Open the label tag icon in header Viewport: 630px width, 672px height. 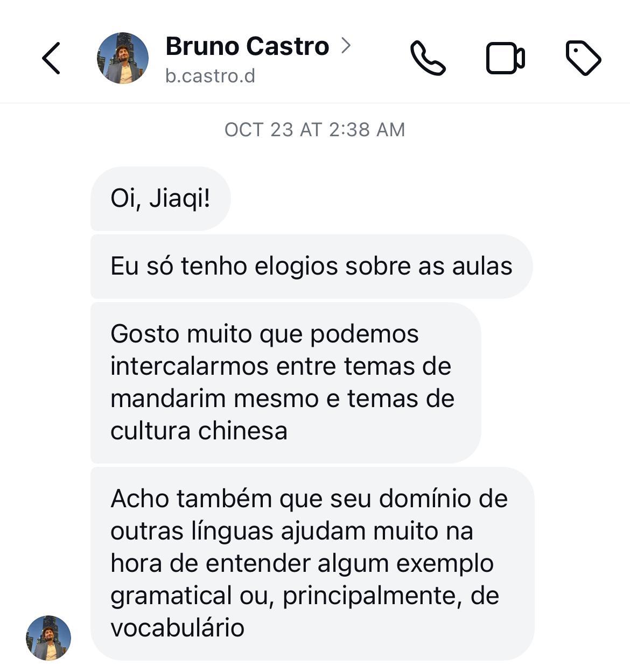(x=583, y=58)
